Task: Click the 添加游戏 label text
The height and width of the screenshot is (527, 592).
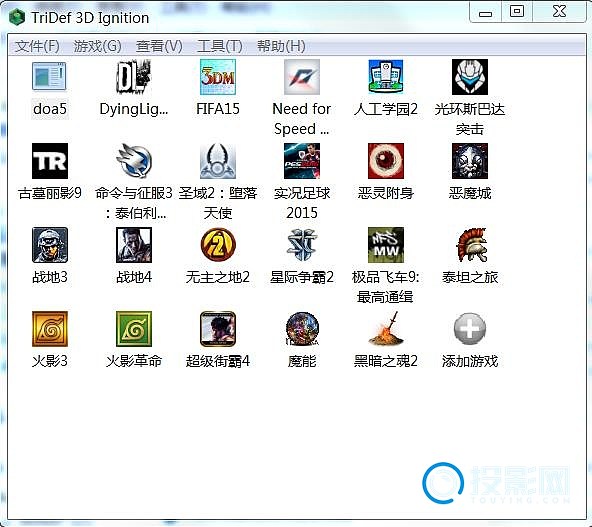Action: [x=470, y=361]
